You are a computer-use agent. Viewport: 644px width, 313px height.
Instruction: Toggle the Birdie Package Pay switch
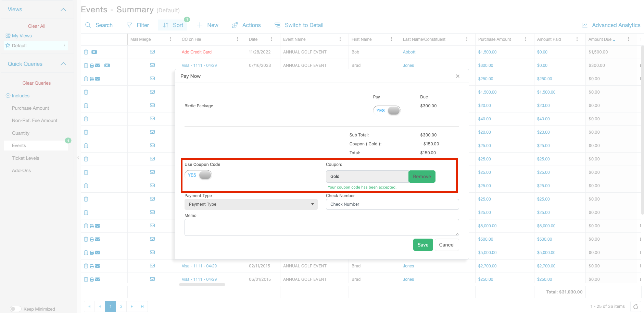point(387,110)
